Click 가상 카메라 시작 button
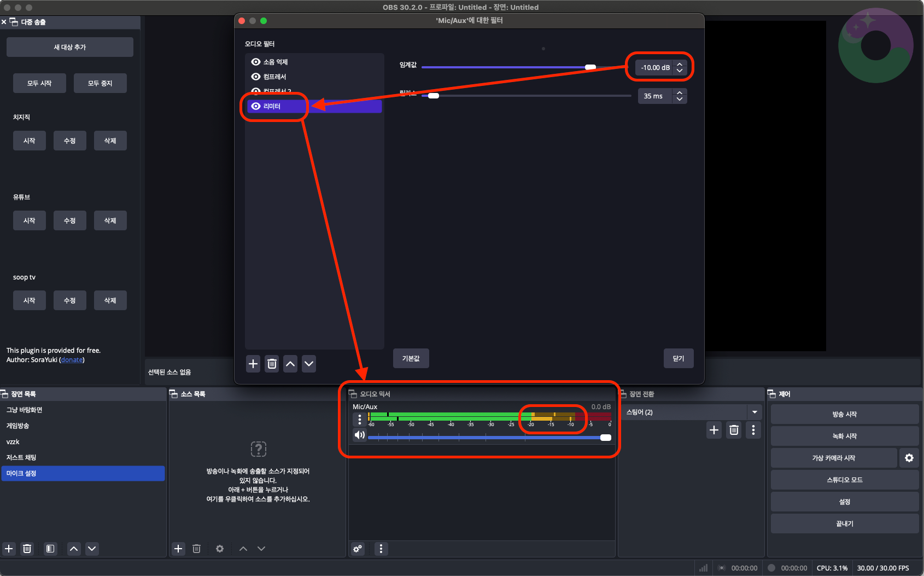The image size is (924, 576). coord(834,458)
